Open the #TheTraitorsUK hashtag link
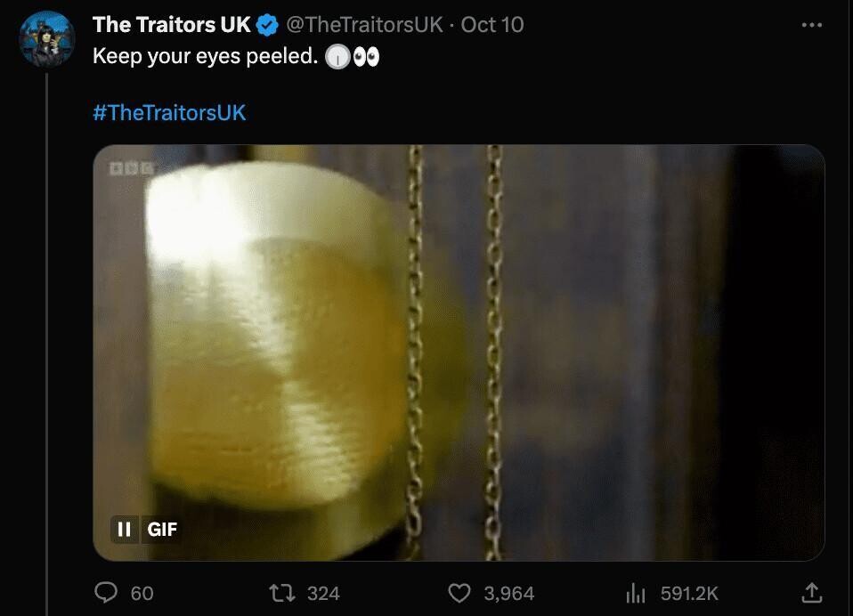Viewport: 853px width, 616px height. point(169,112)
